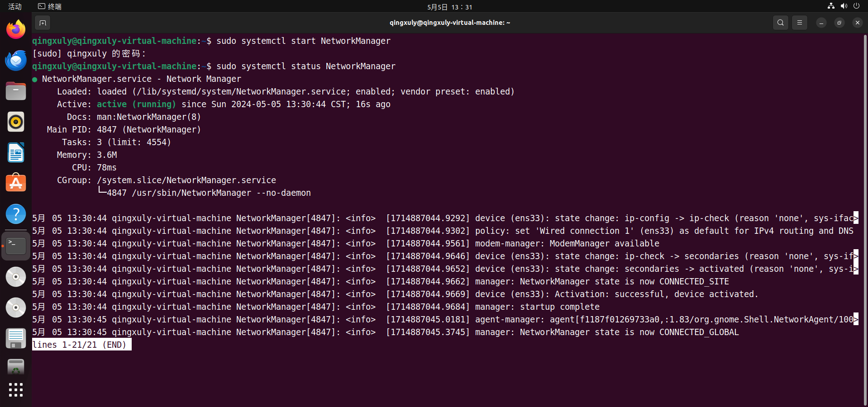Screen dimensions: 868x407
Task: Open Rhythmbox music player
Action: coord(16,122)
